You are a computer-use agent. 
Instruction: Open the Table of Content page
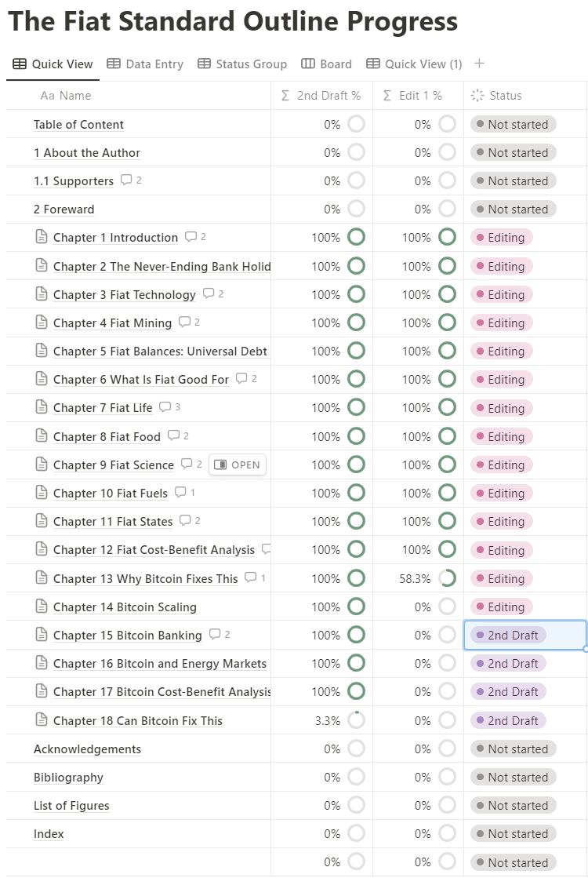[x=78, y=125]
